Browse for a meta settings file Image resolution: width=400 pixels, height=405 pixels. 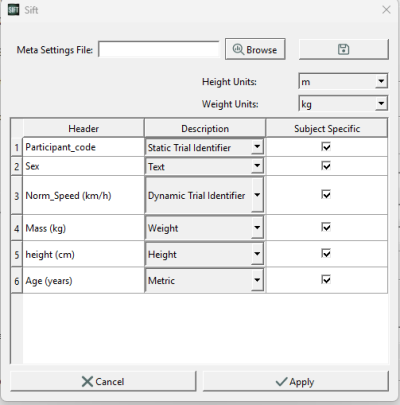tap(255, 49)
